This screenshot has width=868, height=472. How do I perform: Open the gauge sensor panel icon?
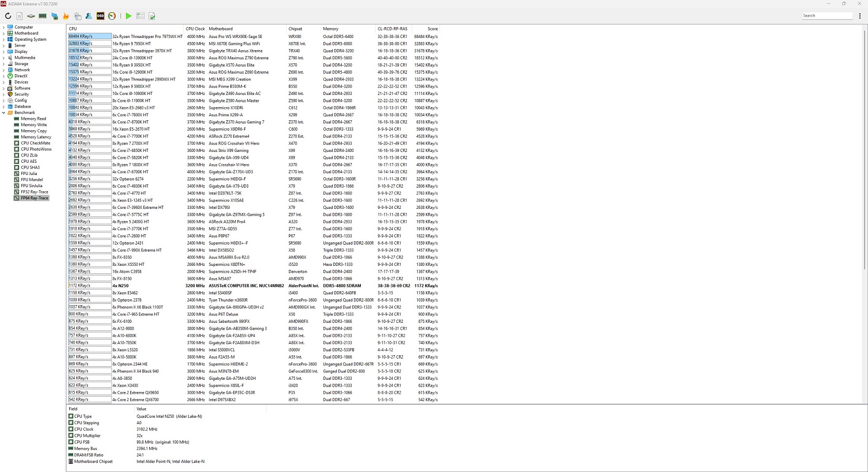click(112, 16)
